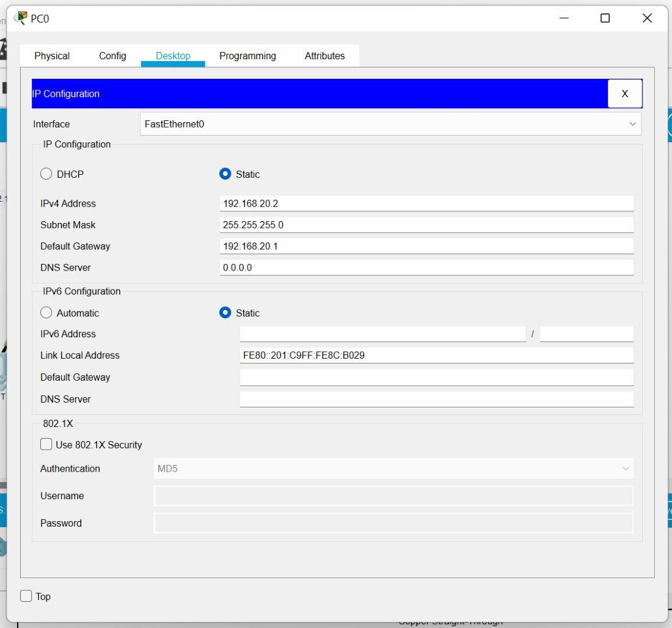Open the Config tab
This screenshot has width=672, height=628.
[x=112, y=56]
